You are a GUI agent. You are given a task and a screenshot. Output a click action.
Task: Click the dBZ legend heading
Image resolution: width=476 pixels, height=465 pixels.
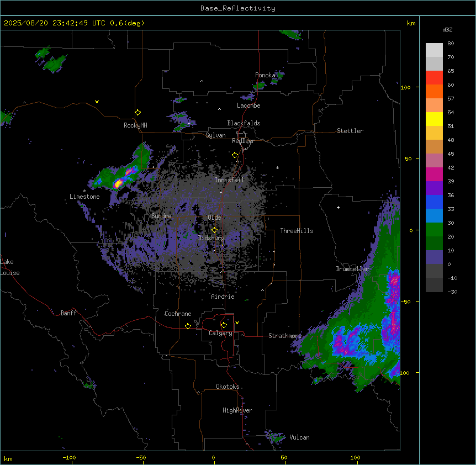(x=447, y=29)
